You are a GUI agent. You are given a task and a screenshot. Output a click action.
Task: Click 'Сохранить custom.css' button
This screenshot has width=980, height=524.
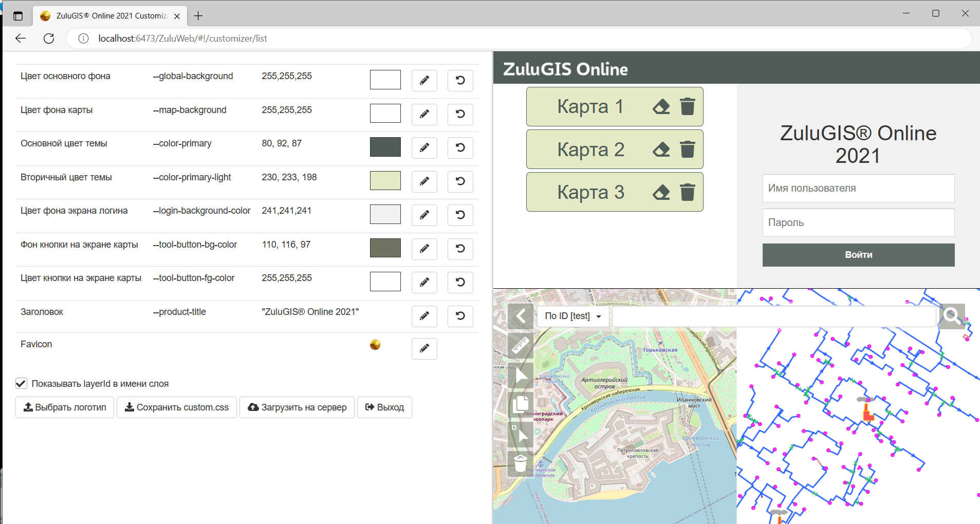point(177,407)
